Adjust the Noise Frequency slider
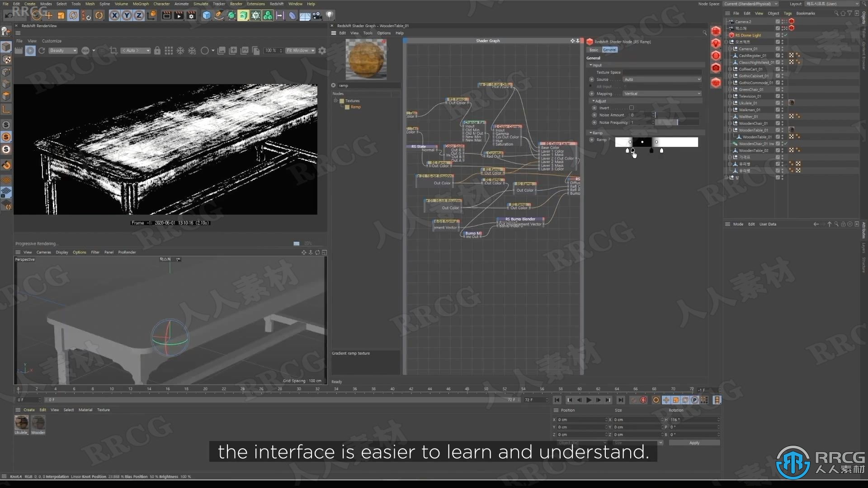Screen dimensions: 868x488 677,122
